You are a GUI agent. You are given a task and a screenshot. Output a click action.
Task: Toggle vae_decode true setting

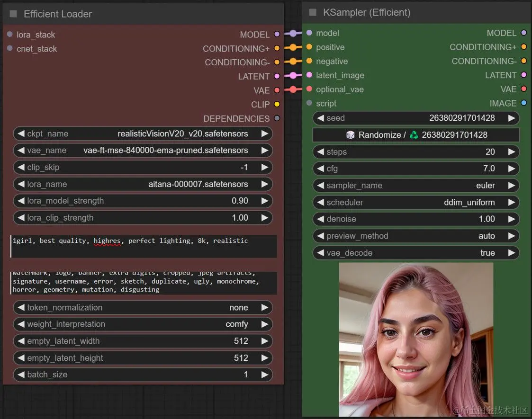tap(416, 253)
